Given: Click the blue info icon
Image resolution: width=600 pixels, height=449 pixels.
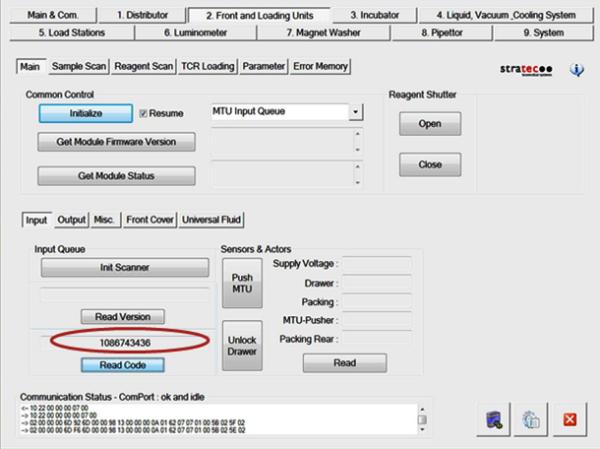Looking at the screenshot, I should tap(577, 70).
